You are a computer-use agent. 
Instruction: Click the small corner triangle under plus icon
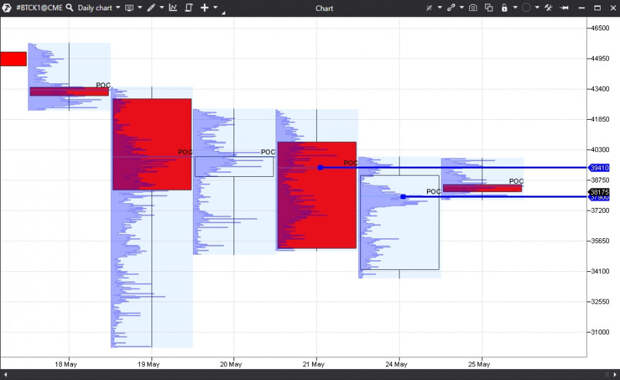(x=223, y=13)
